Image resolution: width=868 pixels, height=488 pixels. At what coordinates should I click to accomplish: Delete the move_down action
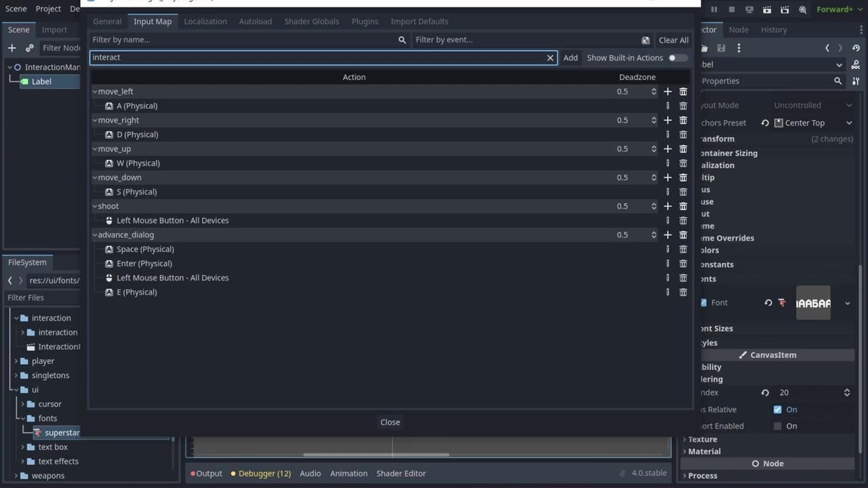(683, 178)
